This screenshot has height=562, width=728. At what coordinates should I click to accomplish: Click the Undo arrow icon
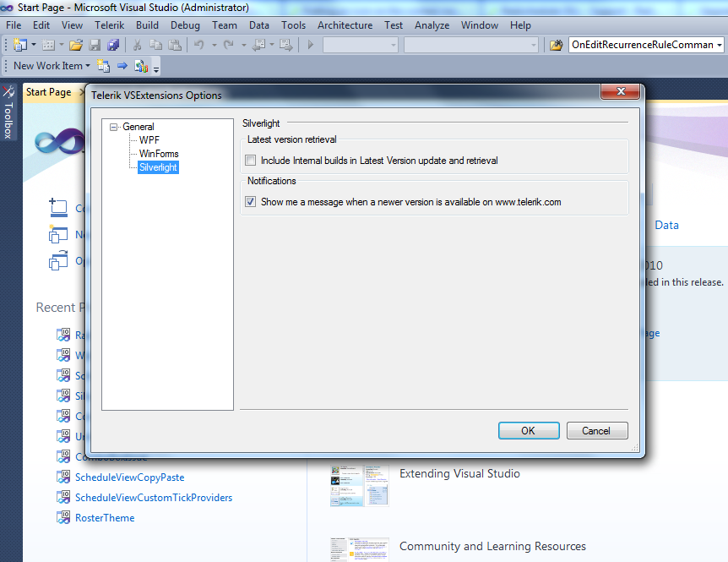[199, 45]
